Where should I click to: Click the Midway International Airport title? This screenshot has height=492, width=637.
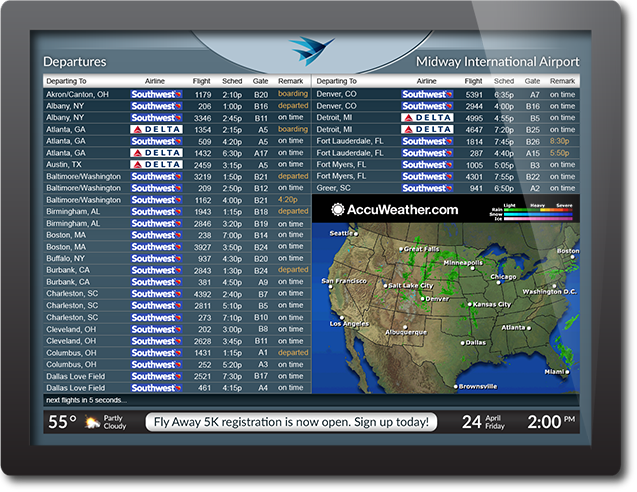pyautogui.click(x=498, y=62)
